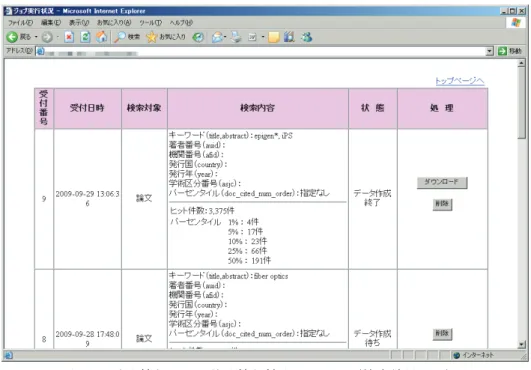Click percentile row 25%: 66件
This screenshot has height=370, width=531.
(x=248, y=251)
